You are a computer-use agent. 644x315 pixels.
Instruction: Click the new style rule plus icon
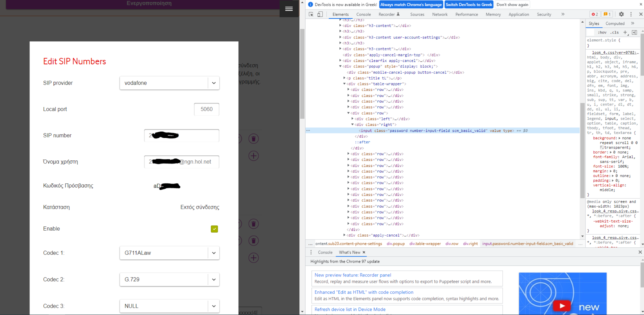(625, 32)
